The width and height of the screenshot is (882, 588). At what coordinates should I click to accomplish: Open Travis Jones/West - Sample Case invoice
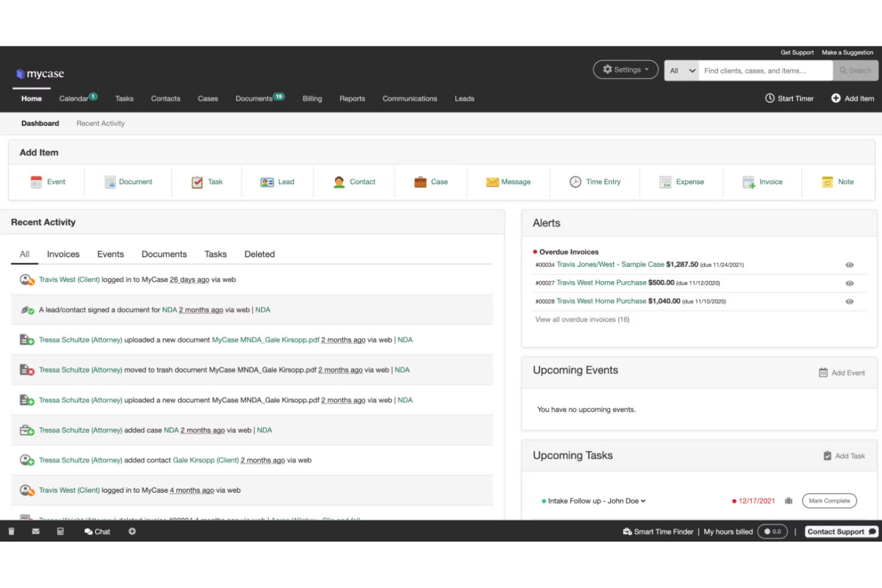point(610,265)
